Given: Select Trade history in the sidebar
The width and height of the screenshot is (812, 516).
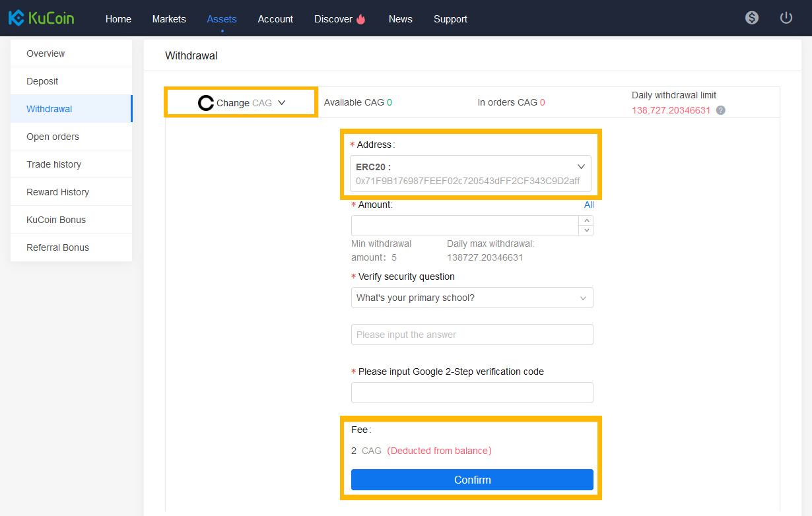Looking at the screenshot, I should point(71,164).
